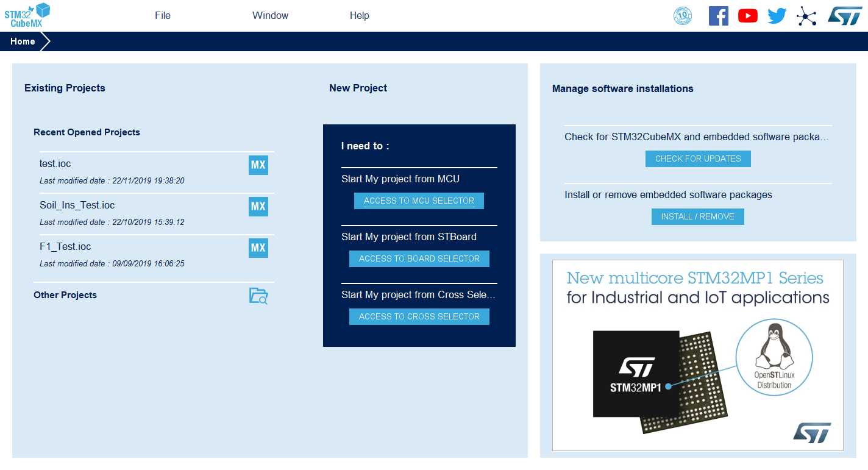The height and width of the screenshot is (470, 868).
Task: Click F1_Test.ioc last modified date 09/09/2019
Action: (x=112, y=264)
